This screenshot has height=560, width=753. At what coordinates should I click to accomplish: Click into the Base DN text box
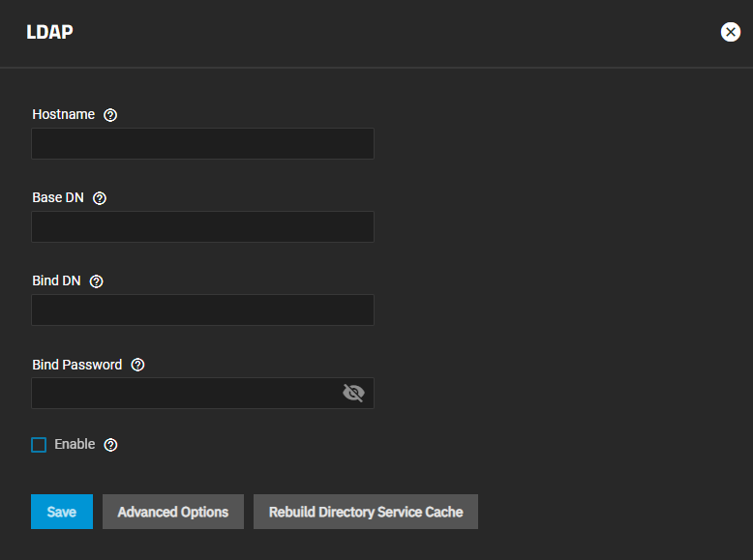[x=202, y=227]
